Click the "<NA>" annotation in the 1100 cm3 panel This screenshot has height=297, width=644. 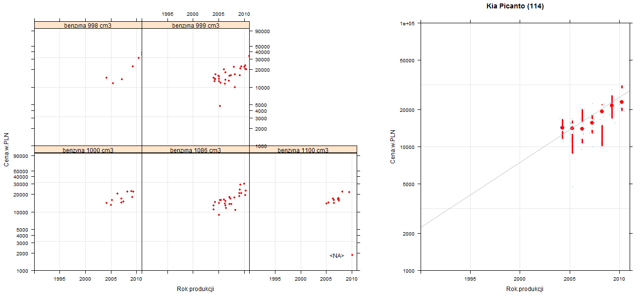click(337, 255)
